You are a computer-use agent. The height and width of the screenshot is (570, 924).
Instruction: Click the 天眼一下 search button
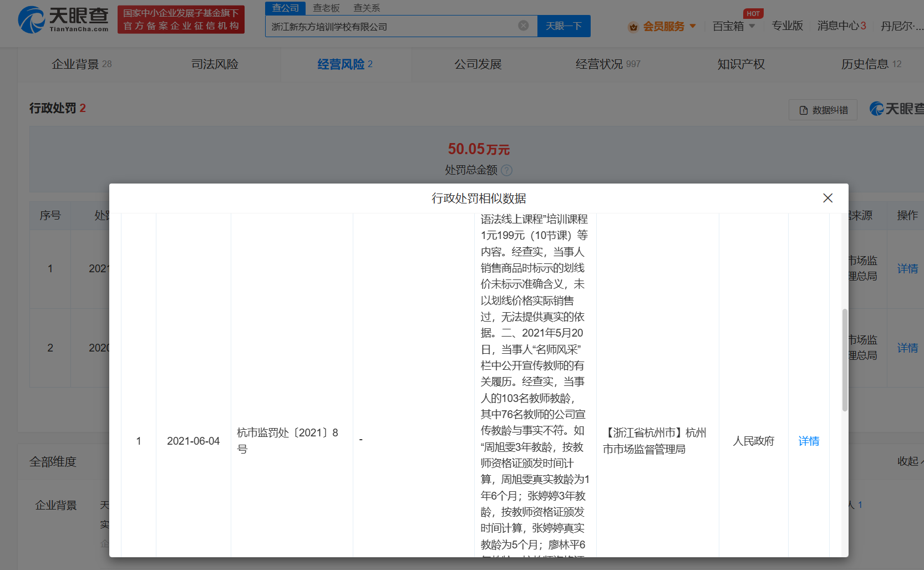click(564, 26)
